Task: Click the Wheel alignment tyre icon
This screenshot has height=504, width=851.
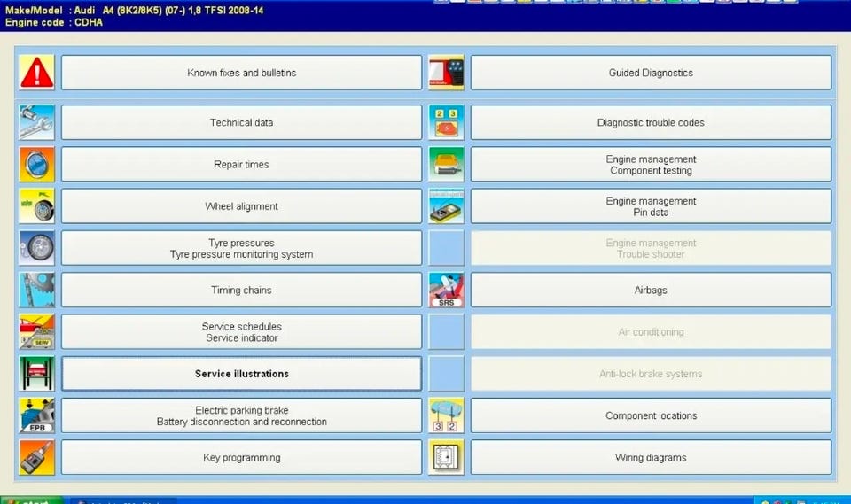Action: [37, 205]
